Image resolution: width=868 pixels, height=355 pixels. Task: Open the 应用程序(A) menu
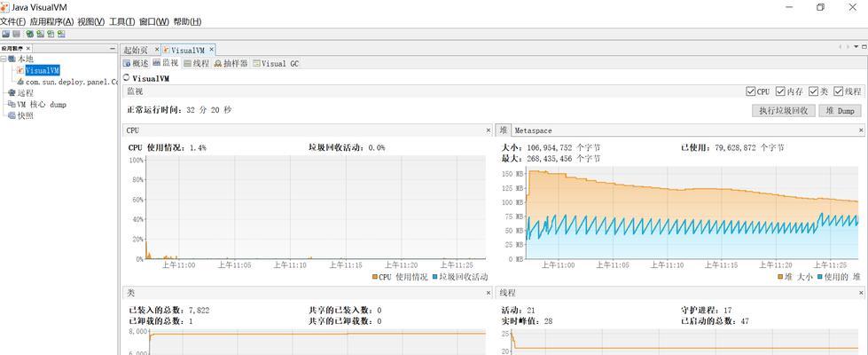point(51,21)
